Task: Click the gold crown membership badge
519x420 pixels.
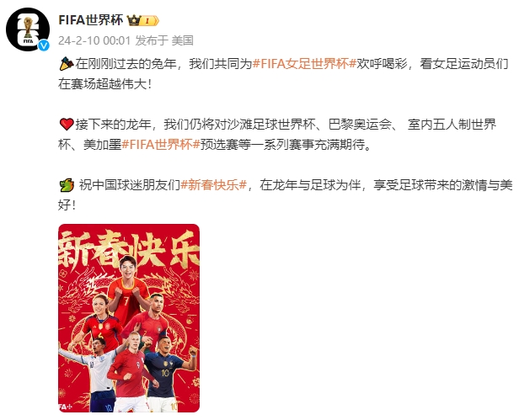Action: pyautogui.click(x=143, y=20)
